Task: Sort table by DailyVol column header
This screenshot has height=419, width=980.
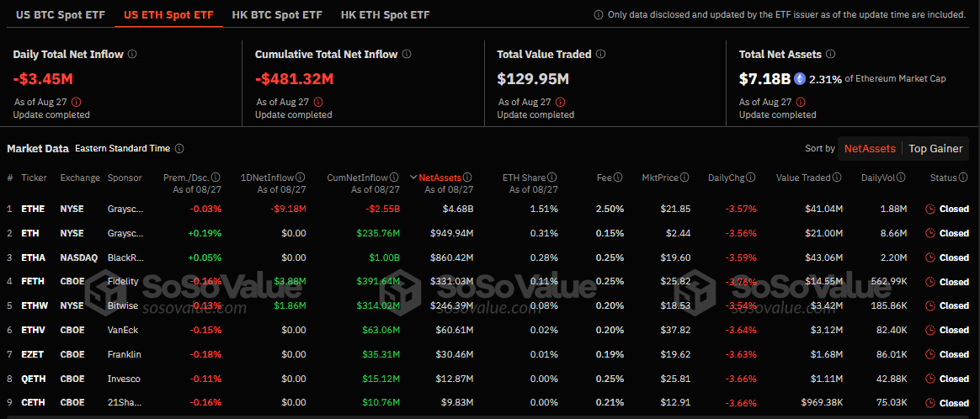Action: pyautogui.click(x=879, y=178)
